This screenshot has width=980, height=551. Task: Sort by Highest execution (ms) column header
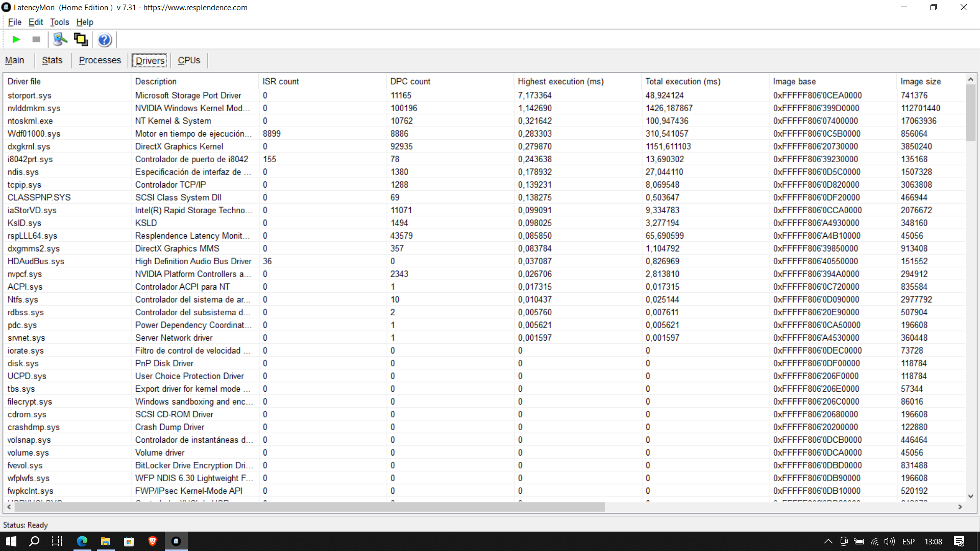[560, 81]
